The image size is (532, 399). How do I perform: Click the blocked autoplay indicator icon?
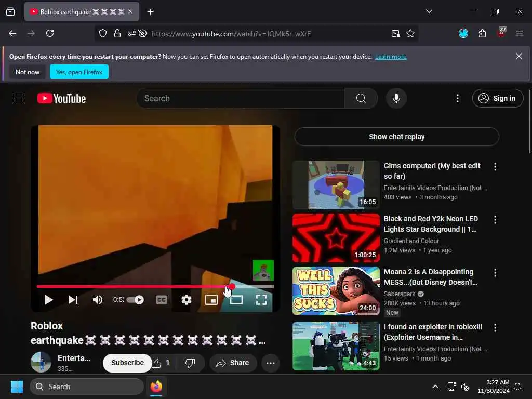point(143,33)
